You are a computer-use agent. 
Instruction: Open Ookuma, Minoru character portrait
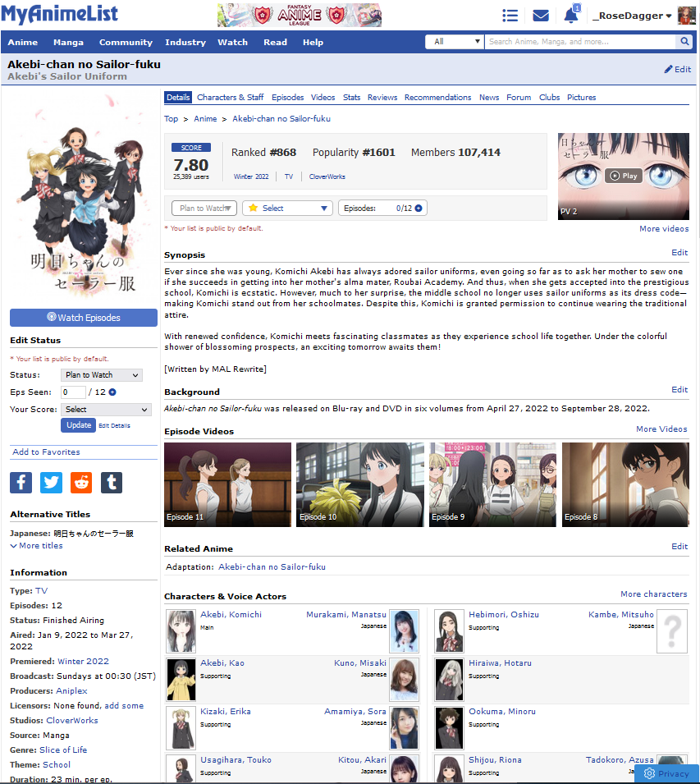coord(449,728)
